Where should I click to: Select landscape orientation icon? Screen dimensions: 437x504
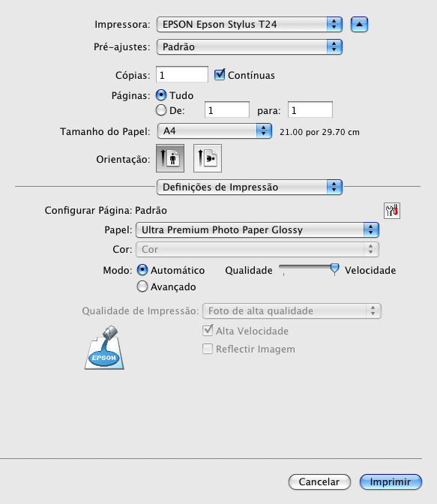(208, 158)
